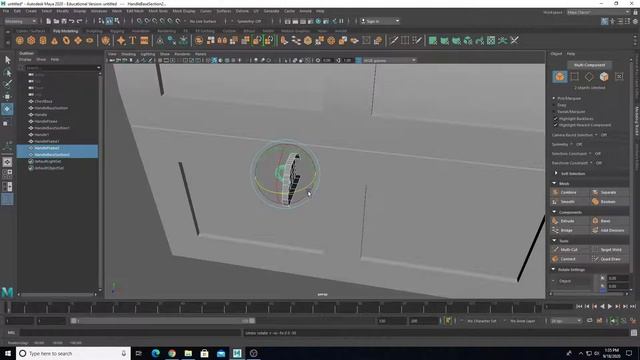Click the Play Forward playback button
The height and width of the screenshot is (360, 640).
610,306
